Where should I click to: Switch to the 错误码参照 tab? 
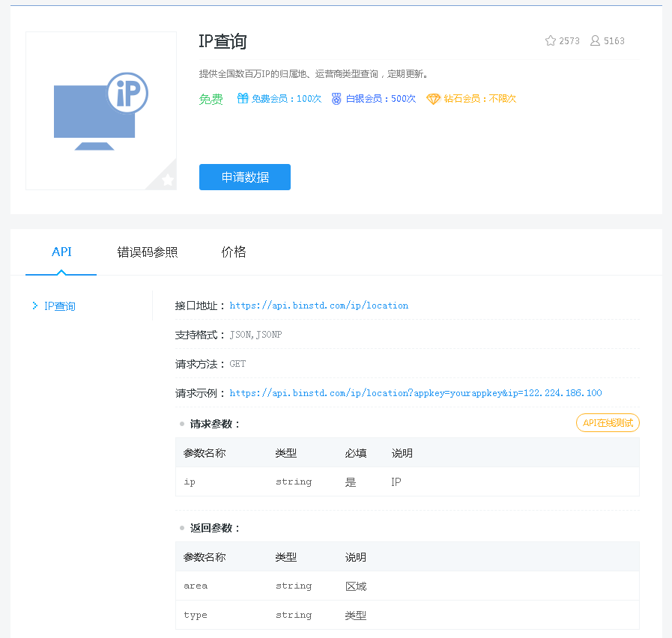(x=147, y=252)
